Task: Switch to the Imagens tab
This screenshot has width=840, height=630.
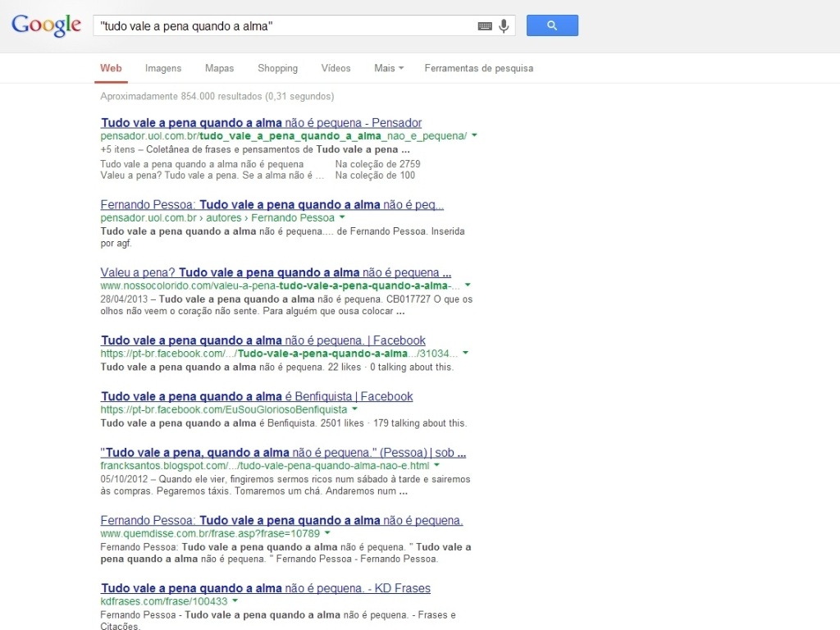Action: pos(162,68)
